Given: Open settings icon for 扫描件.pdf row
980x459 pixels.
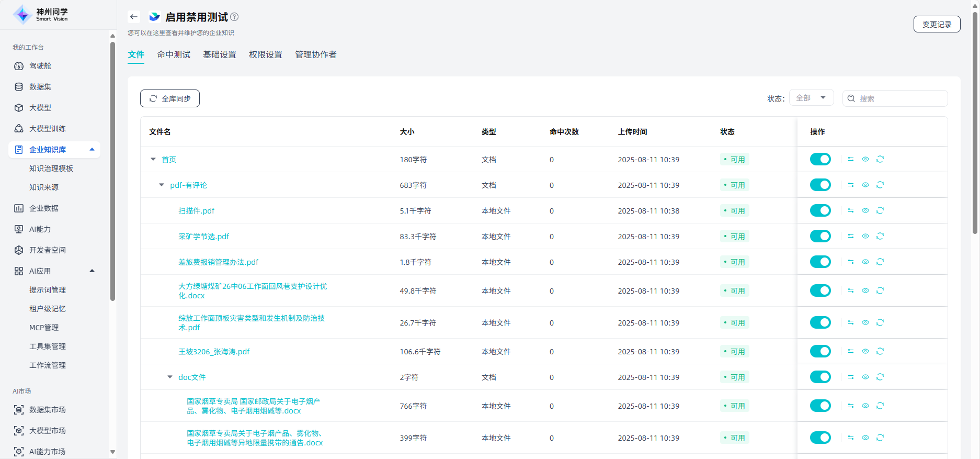Looking at the screenshot, I should (x=851, y=210).
